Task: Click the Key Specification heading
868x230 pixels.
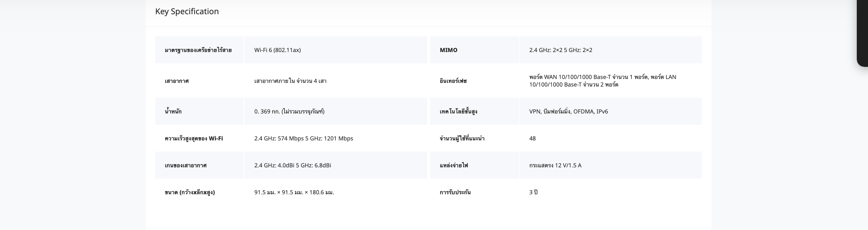Action: click(x=187, y=11)
